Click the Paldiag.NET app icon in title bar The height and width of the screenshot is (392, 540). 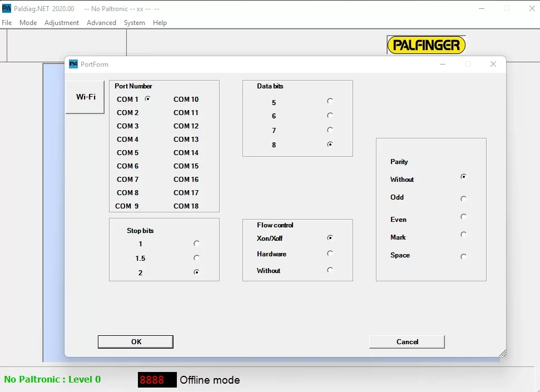pyautogui.click(x=7, y=8)
